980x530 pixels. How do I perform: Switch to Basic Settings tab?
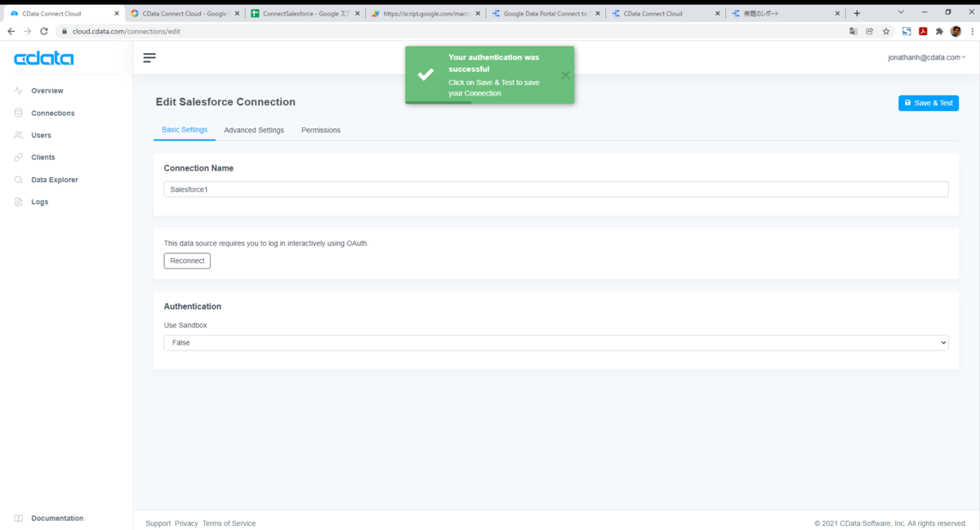[185, 130]
